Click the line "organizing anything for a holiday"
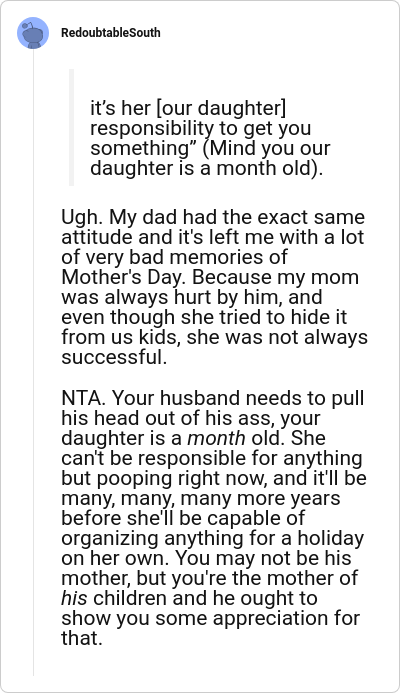Viewport: 400px width, 693px height. point(213,539)
